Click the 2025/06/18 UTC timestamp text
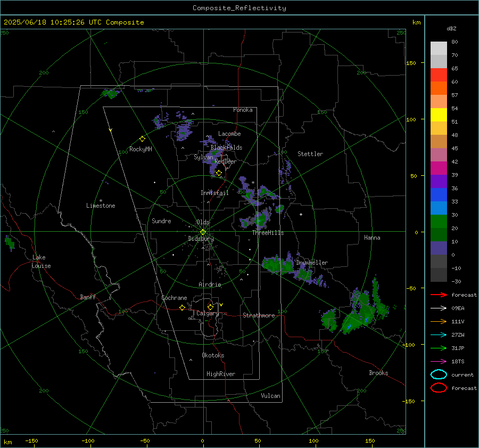 [x=73, y=22]
